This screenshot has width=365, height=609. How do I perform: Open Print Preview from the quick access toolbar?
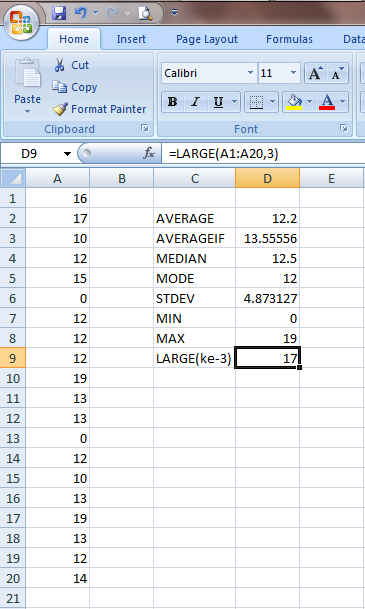(x=145, y=14)
